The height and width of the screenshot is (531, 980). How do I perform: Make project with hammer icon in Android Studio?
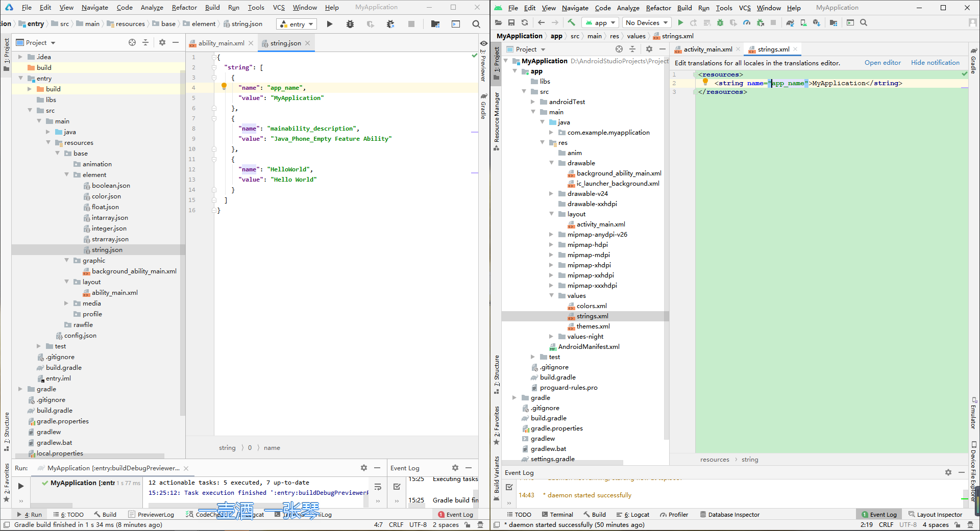(x=571, y=22)
